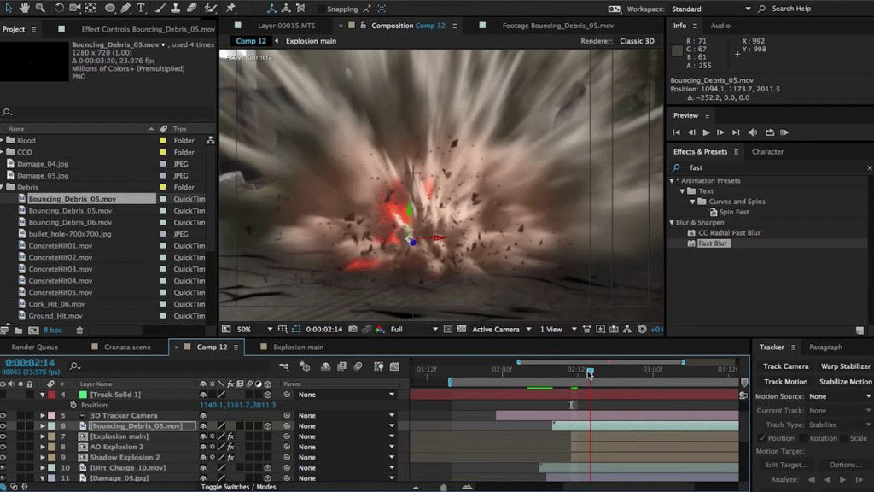This screenshot has height=492, width=874.
Task: Play the composition from the Preview panel
Action: click(706, 132)
